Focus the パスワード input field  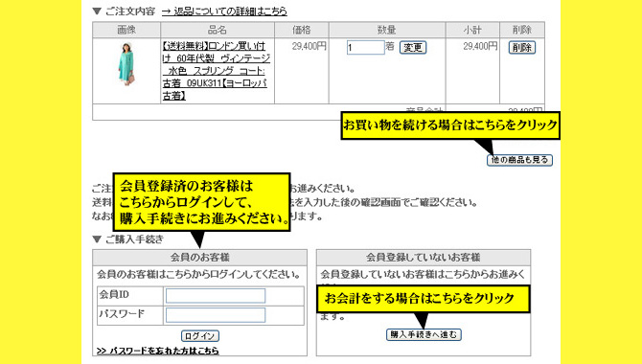click(216, 315)
